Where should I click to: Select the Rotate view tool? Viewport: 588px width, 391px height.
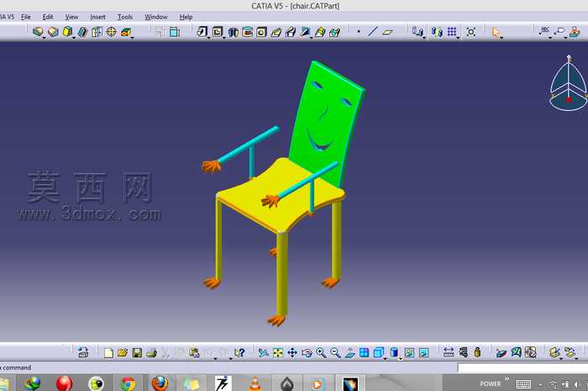pos(307,352)
